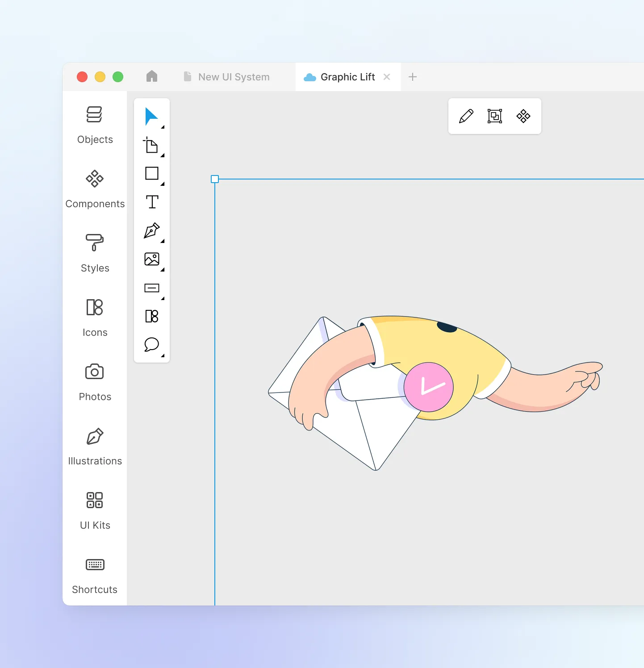Viewport: 644px width, 668px height.
Task: Click the artboard corner selection handle
Action: point(215,179)
